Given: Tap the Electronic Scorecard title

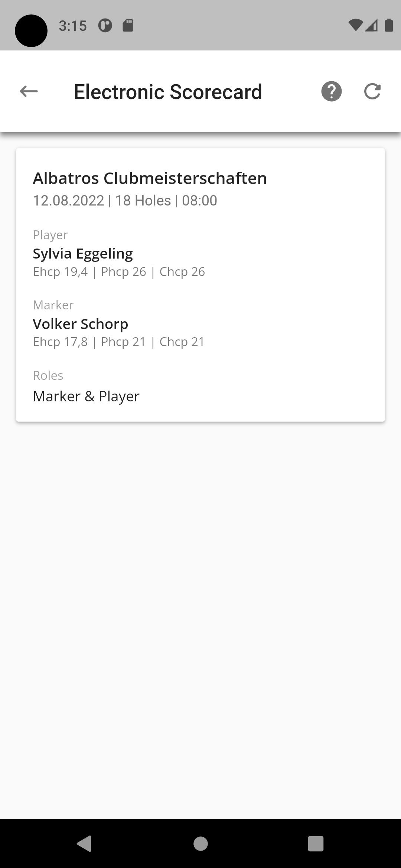Looking at the screenshot, I should [168, 92].
